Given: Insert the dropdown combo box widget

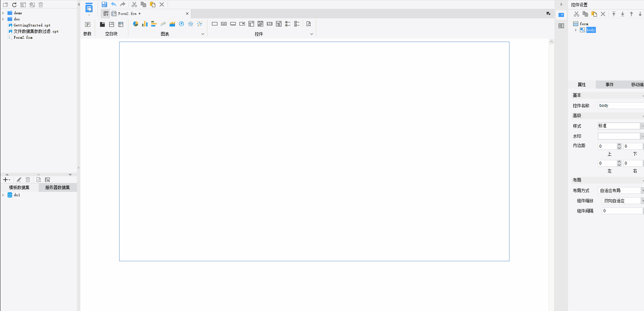Looking at the screenshot, I should point(242,24).
